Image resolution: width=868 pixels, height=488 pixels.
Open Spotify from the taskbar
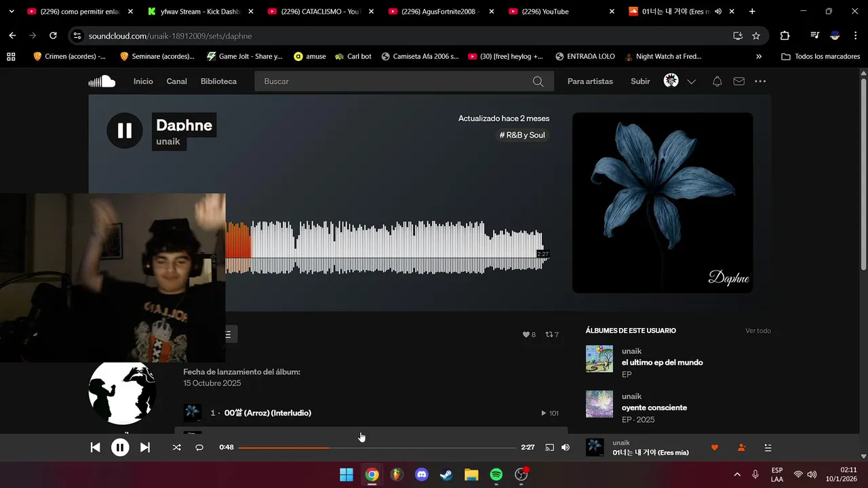(x=496, y=474)
